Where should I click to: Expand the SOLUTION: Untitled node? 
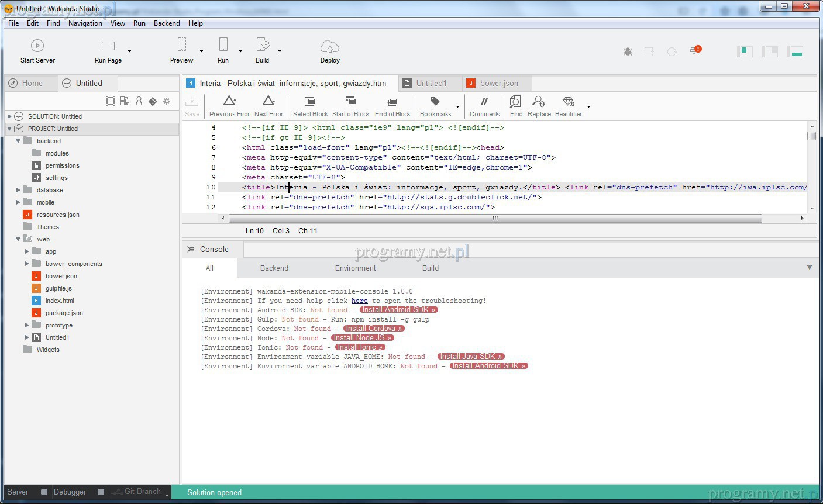coord(9,116)
